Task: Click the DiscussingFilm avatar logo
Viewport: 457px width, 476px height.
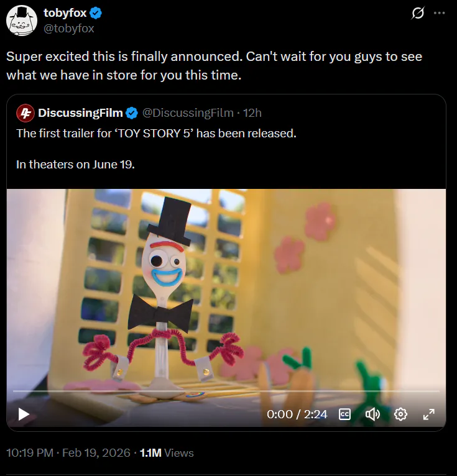Action: tap(25, 113)
